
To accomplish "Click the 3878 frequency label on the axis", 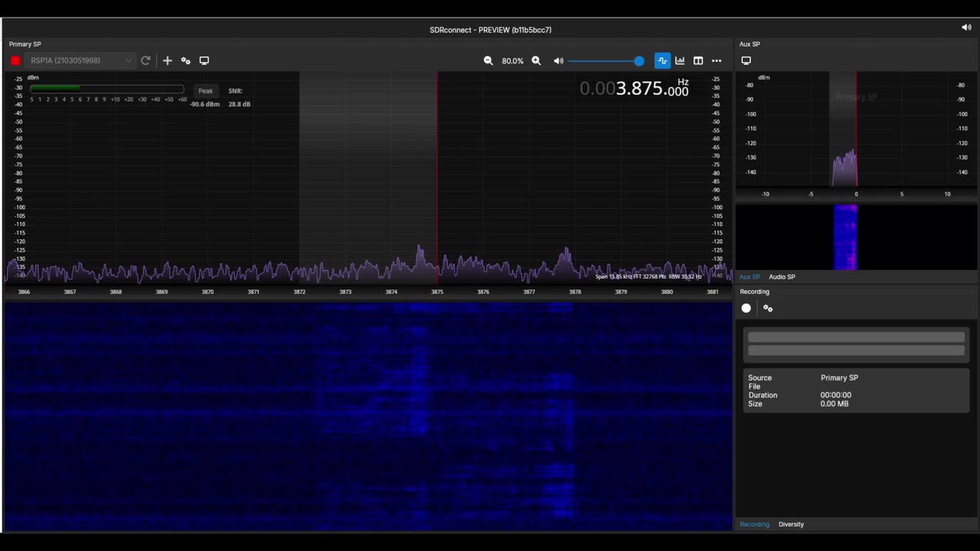I will point(575,292).
